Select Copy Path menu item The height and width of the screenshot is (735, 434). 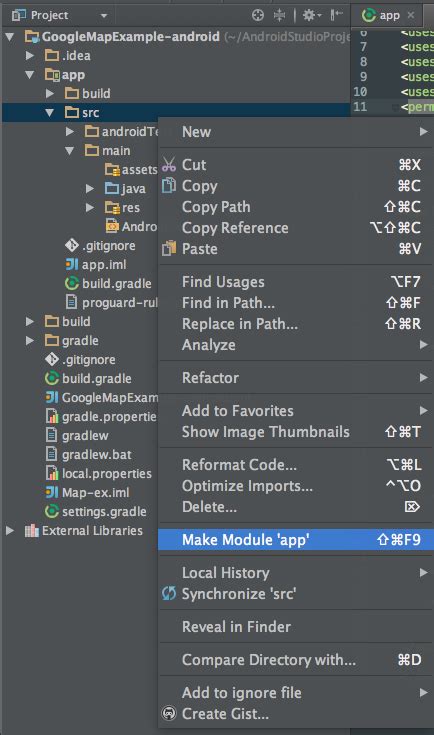click(x=294, y=207)
